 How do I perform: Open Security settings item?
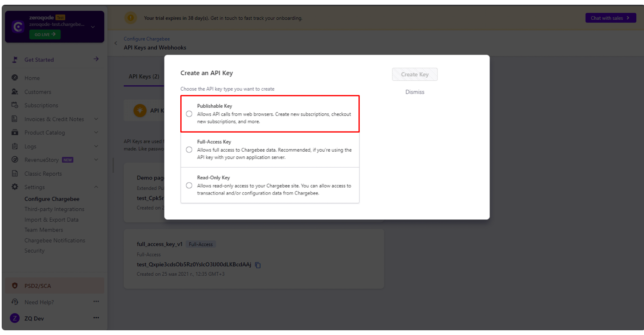(x=34, y=251)
